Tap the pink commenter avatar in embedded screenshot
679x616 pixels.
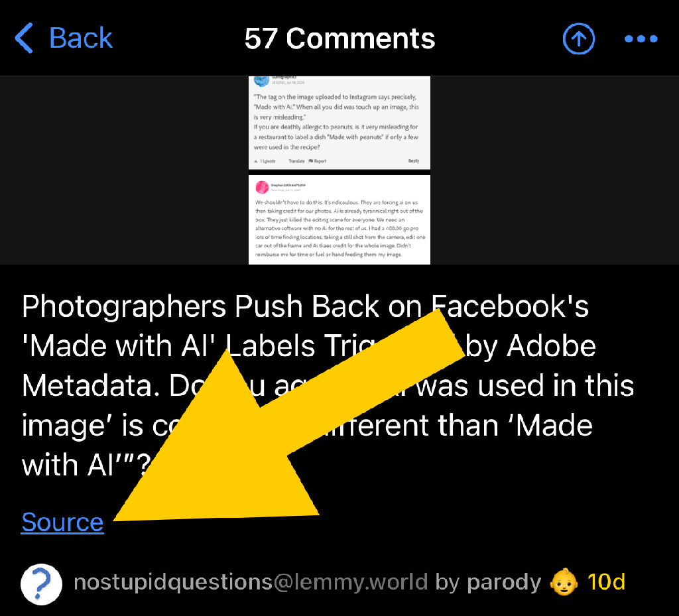pos(262,187)
